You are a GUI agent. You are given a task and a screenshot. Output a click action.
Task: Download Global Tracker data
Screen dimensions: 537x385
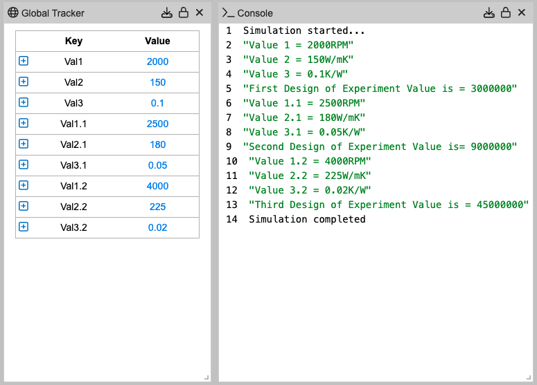[x=167, y=13]
